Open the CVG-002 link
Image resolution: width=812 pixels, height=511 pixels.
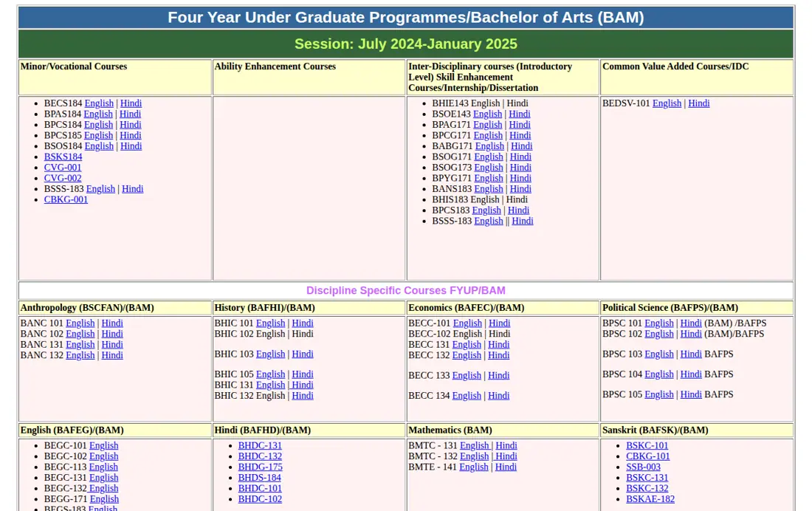[63, 178]
